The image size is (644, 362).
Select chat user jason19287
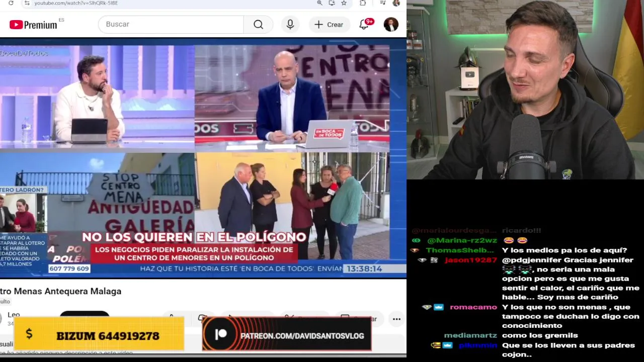click(x=470, y=260)
